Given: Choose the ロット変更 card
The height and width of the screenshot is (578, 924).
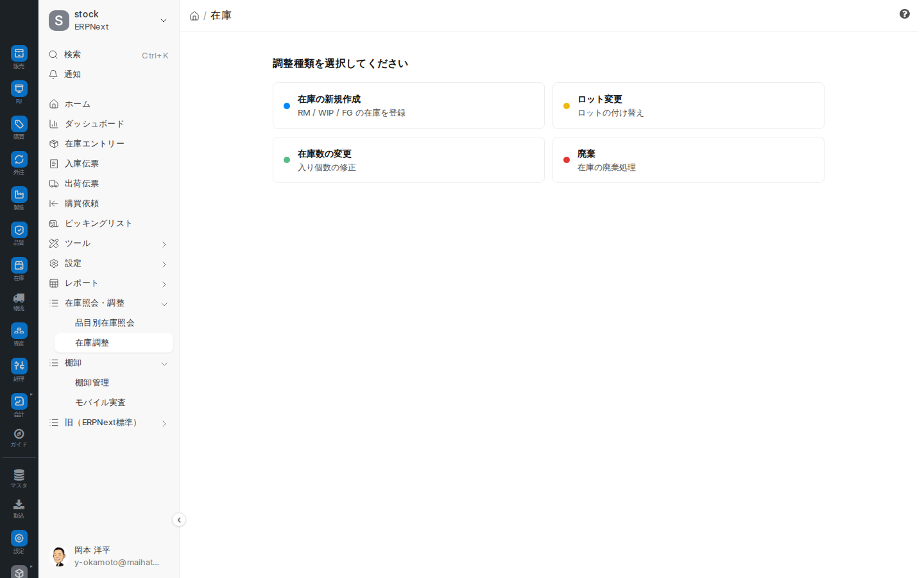Looking at the screenshot, I should pos(689,106).
